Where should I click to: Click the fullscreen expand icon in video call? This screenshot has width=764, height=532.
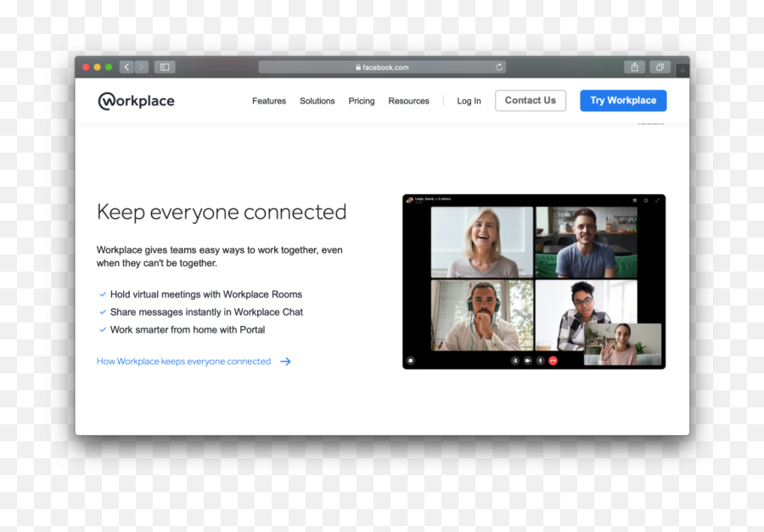657,200
